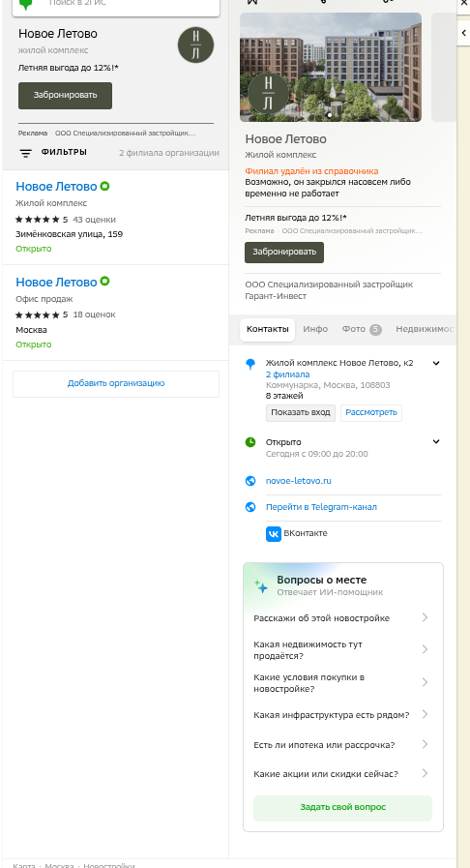Click the blue location pin icon

pyautogui.click(x=250, y=364)
